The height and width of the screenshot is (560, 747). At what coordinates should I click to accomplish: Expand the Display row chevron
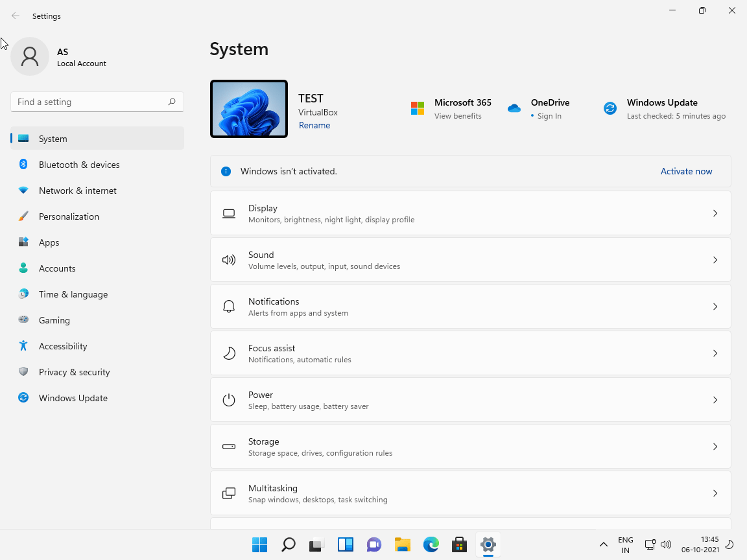coord(715,213)
